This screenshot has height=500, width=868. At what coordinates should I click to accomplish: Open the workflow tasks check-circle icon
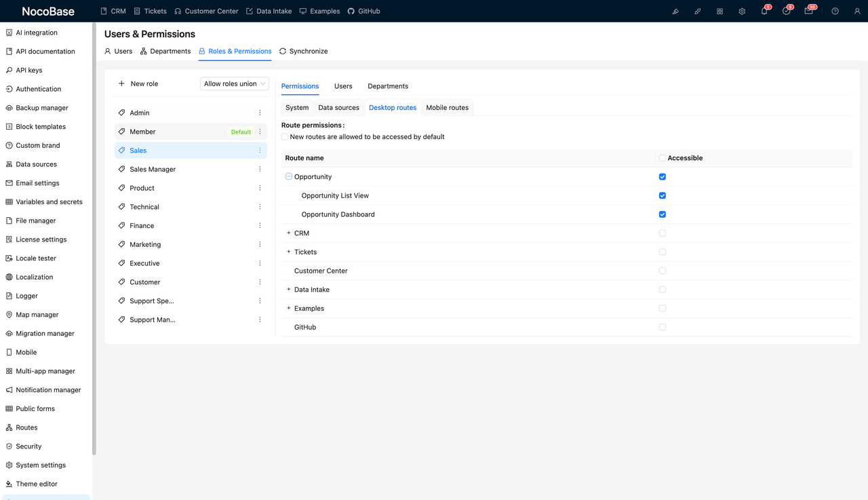click(786, 12)
